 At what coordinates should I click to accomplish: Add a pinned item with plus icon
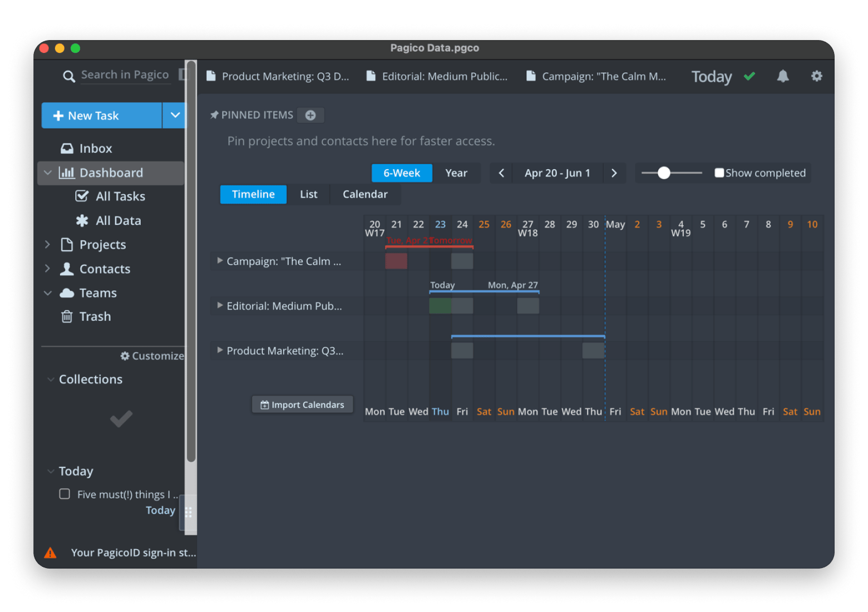[310, 115]
